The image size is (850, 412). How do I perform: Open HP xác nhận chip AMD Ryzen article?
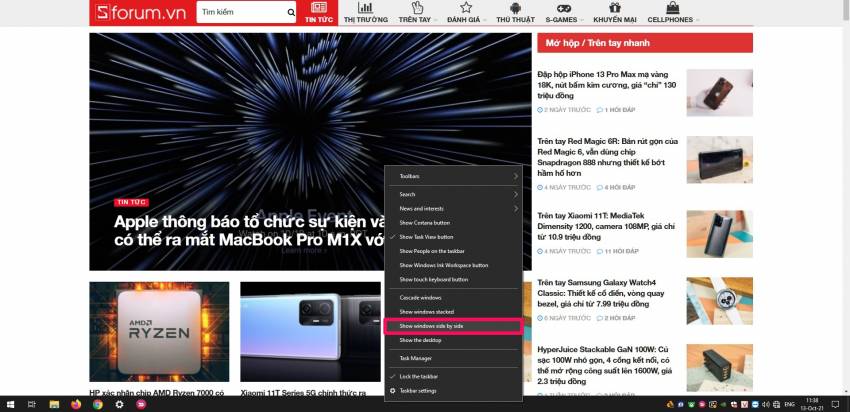(x=157, y=392)
